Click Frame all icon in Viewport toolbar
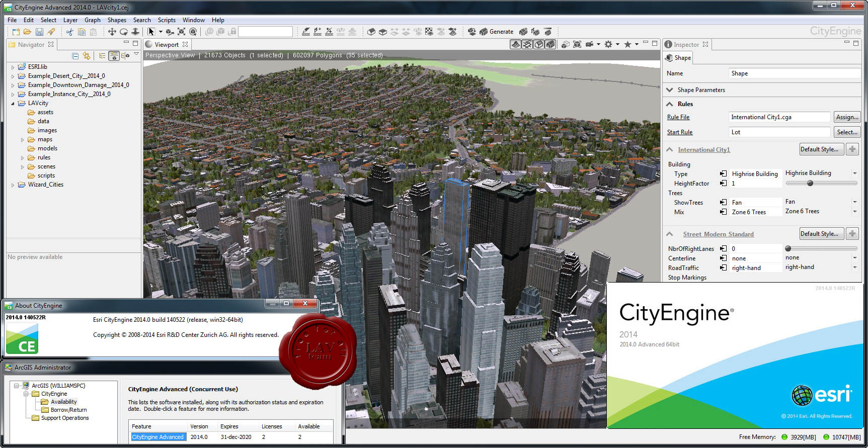Viewport: 868px width, 448px height. [577, 44]
